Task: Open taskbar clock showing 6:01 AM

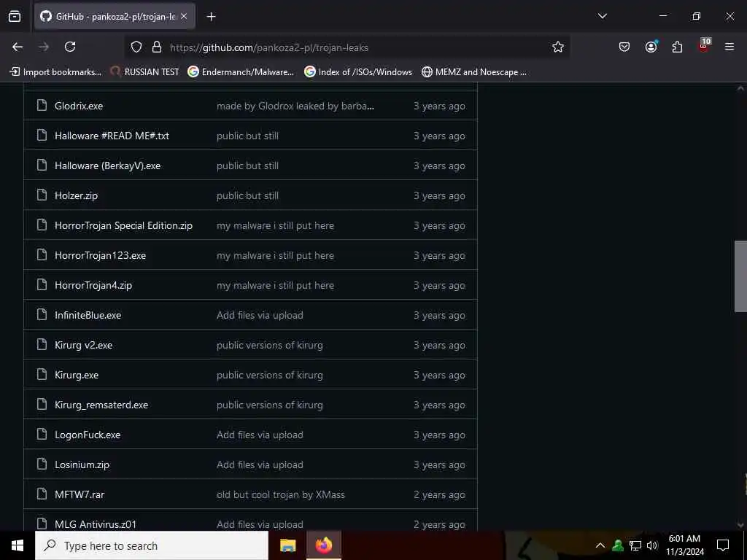Action: [684, 545]
